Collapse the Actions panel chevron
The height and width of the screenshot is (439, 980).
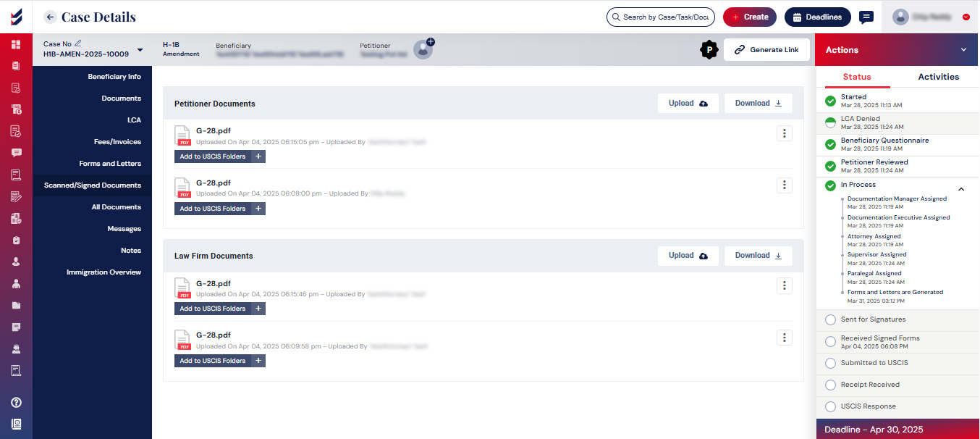click(963, 50)
